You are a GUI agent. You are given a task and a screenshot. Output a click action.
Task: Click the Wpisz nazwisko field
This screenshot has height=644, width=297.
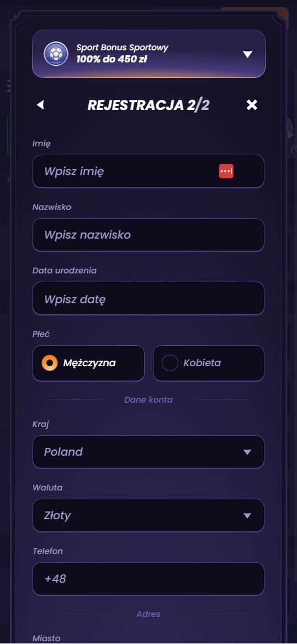[148, 235]
